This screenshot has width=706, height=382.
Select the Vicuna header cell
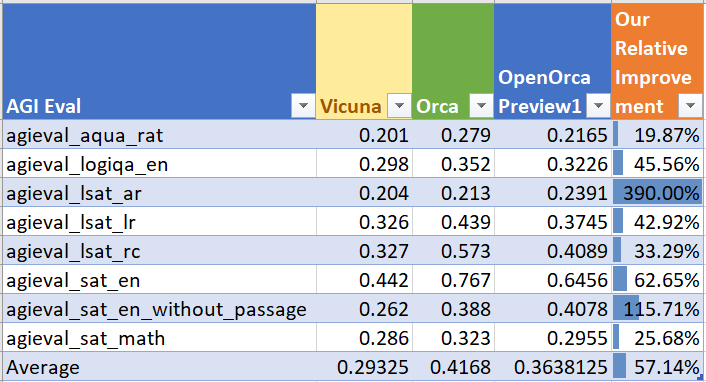(364, 61)
